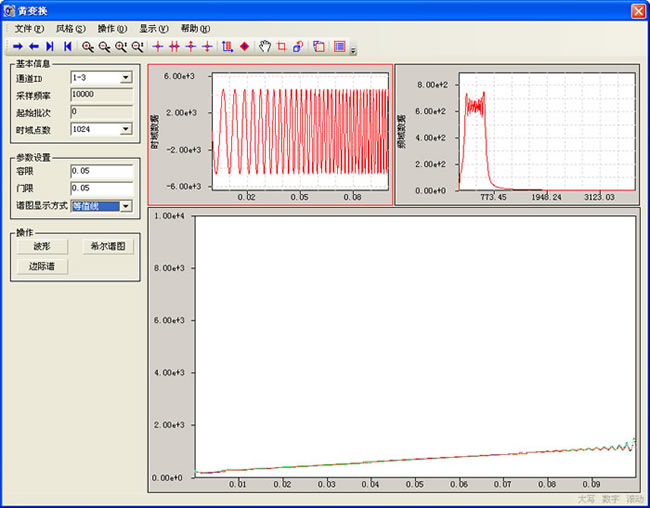
Task: Open the 显示 menu
Action: tap(153, 28)
